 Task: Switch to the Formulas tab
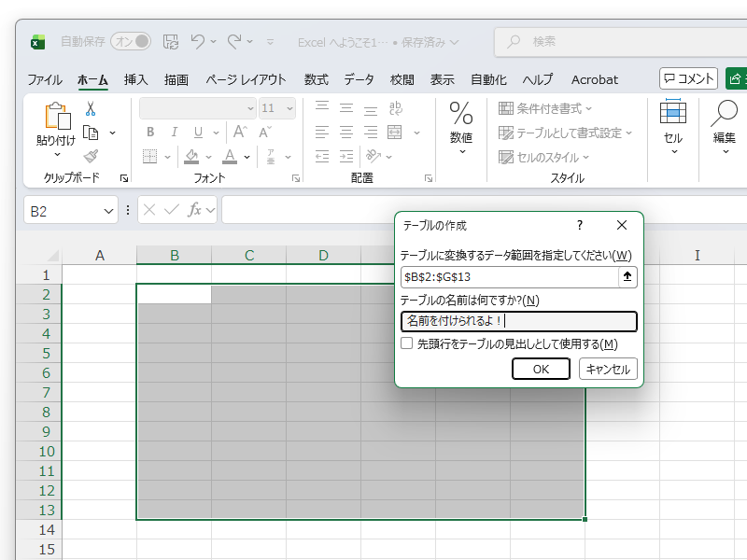(x=317, y=79)
